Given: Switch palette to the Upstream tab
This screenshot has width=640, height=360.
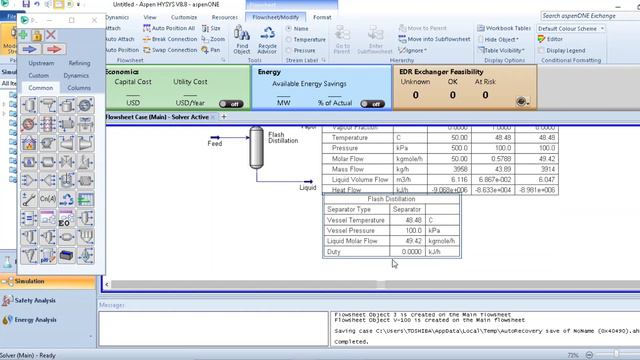Looking at the screenshot, I should pyautogui.click(x=41, y=63).
